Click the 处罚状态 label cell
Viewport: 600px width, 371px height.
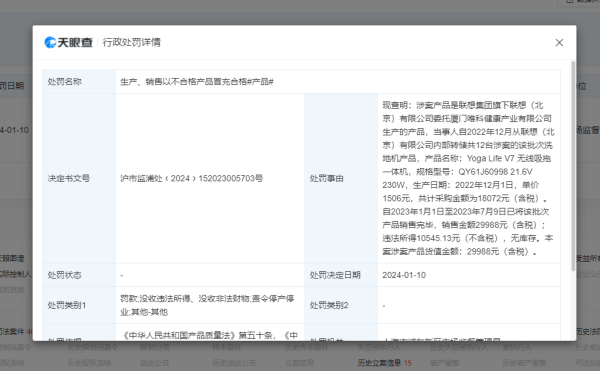click(79, 275)
